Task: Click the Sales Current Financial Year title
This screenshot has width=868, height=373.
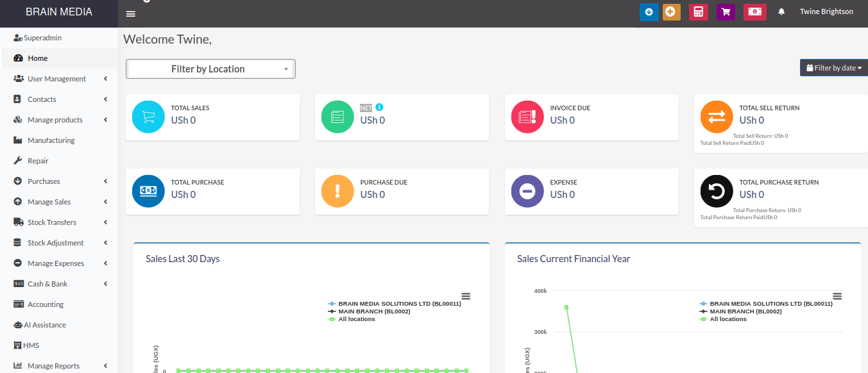Action: 574,259
